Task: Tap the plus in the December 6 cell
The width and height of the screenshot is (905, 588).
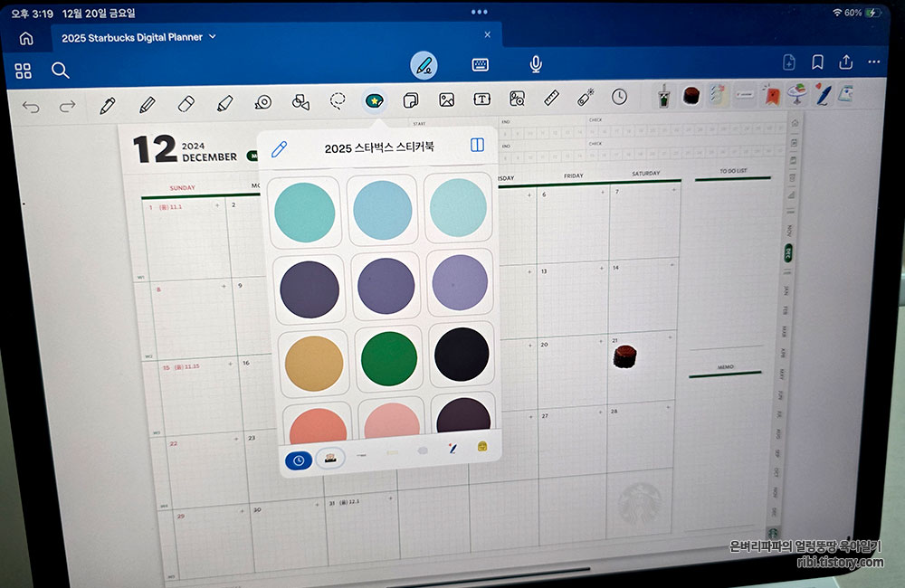Action: pos(602,192)
